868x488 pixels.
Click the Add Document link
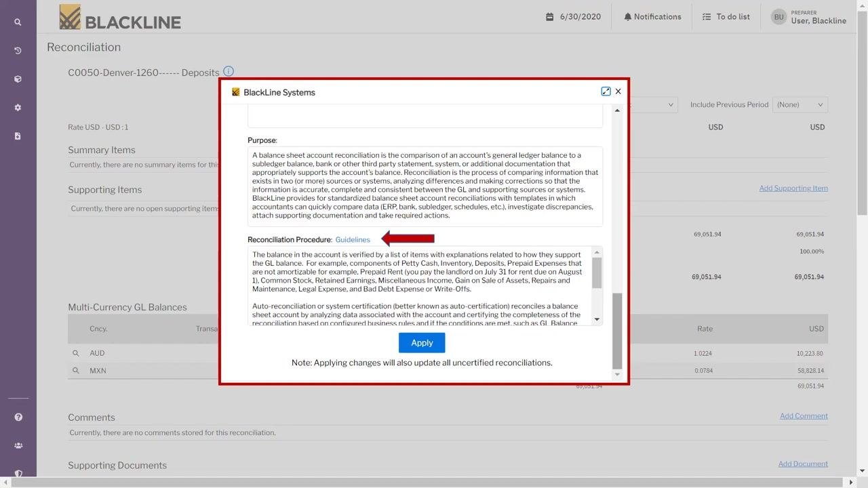(x=803, y=464)
